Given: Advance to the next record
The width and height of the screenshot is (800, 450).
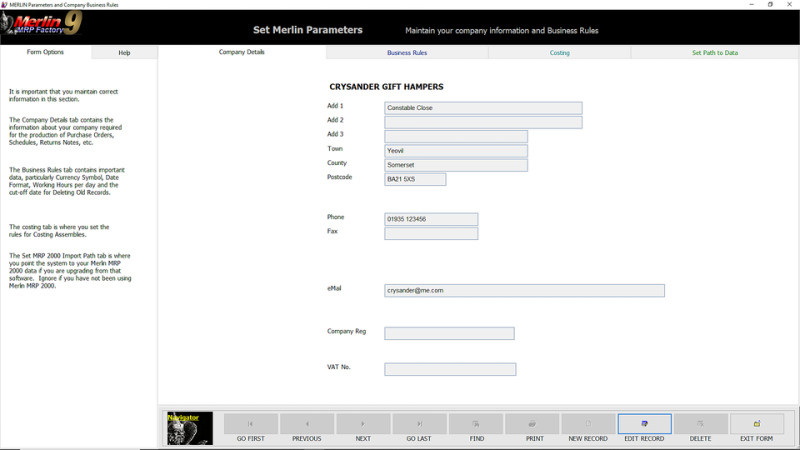Looking at the screenshot, I should (363, 424).
